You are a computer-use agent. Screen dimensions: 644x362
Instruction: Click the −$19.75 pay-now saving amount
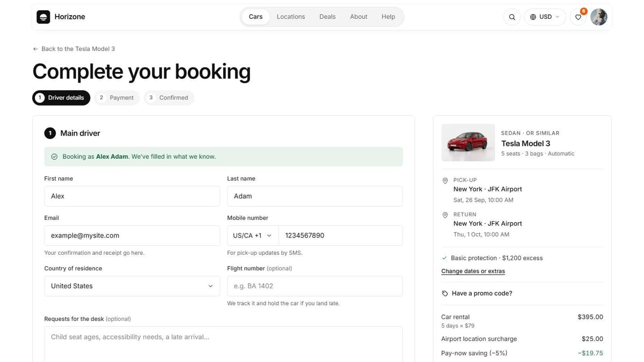[x=590, y=353]
